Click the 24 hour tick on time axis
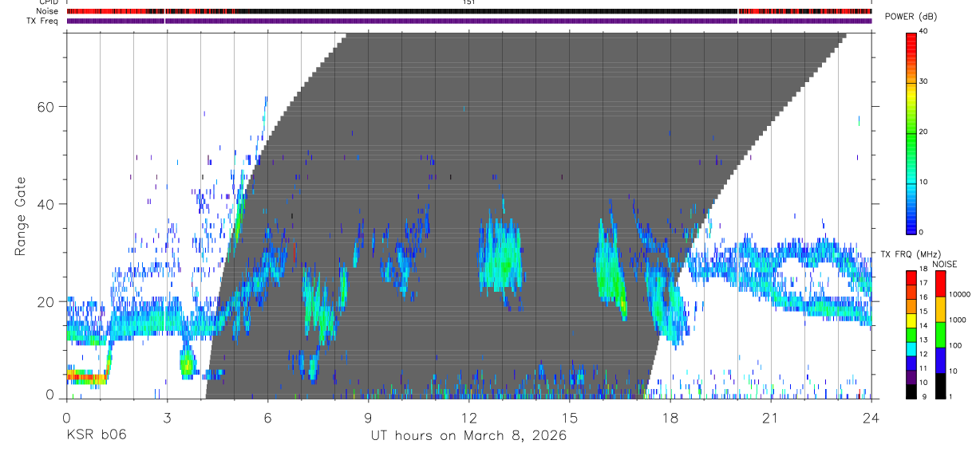 (871, 417)
